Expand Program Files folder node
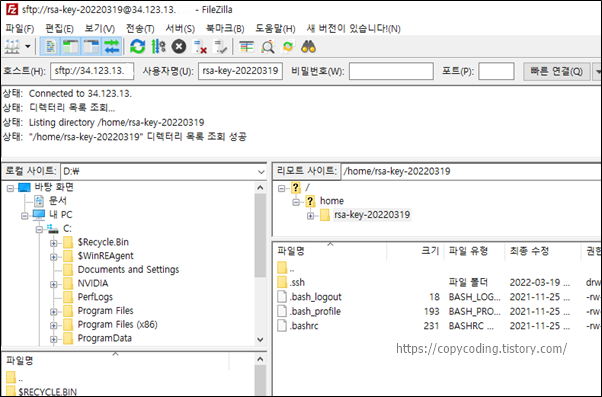 pyautogui.click(x=54, y=312)
